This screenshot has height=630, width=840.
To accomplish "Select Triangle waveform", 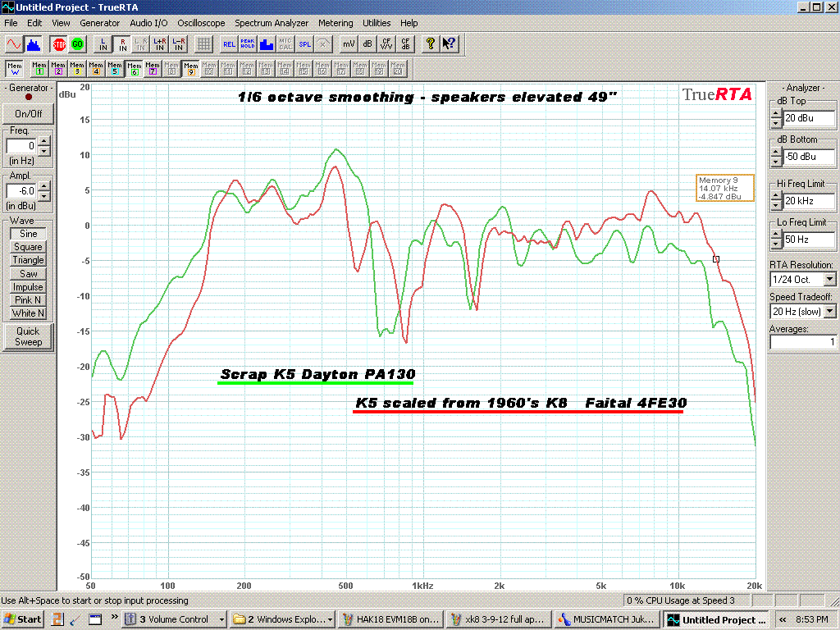I will pyautogui.click(x=28, y=260).
